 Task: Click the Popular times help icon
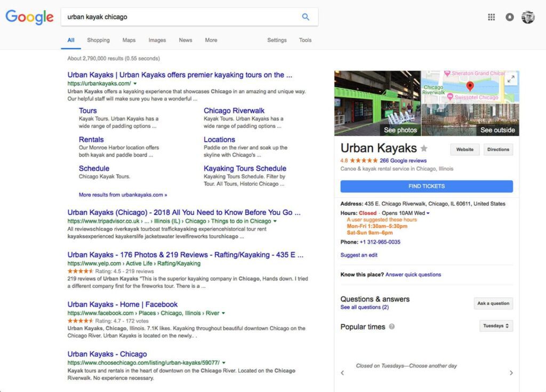tap(392, 327)
